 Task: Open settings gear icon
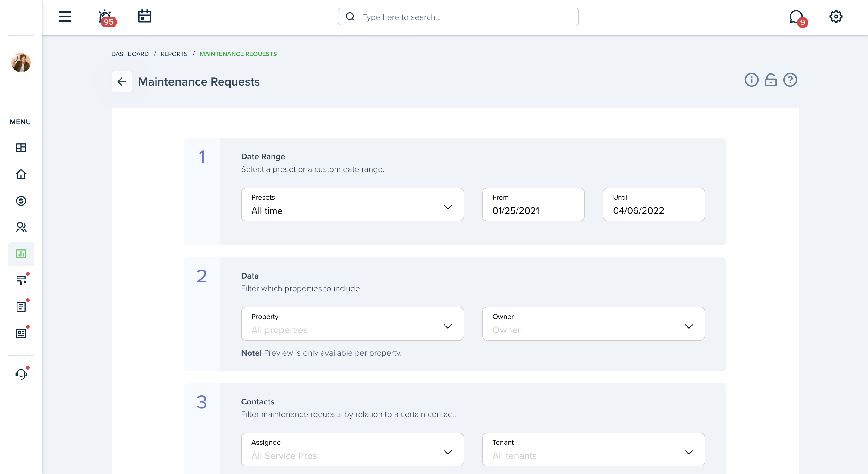pos(836,17)
